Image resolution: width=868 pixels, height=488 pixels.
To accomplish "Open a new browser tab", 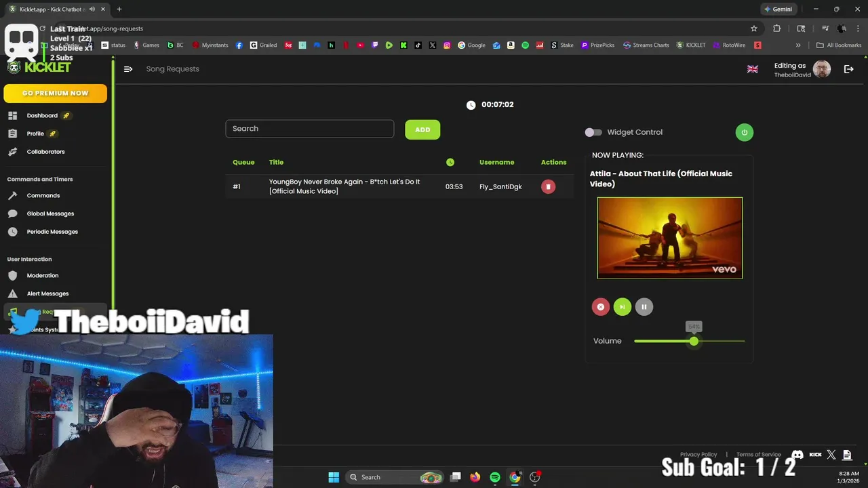I will coord(119,9).
